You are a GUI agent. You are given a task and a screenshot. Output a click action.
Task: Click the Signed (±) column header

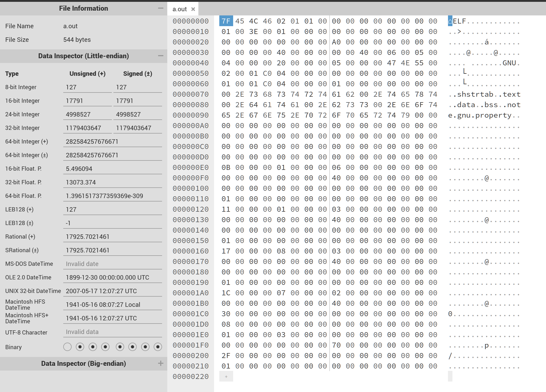pyautogui.click(x=138, y=74)
